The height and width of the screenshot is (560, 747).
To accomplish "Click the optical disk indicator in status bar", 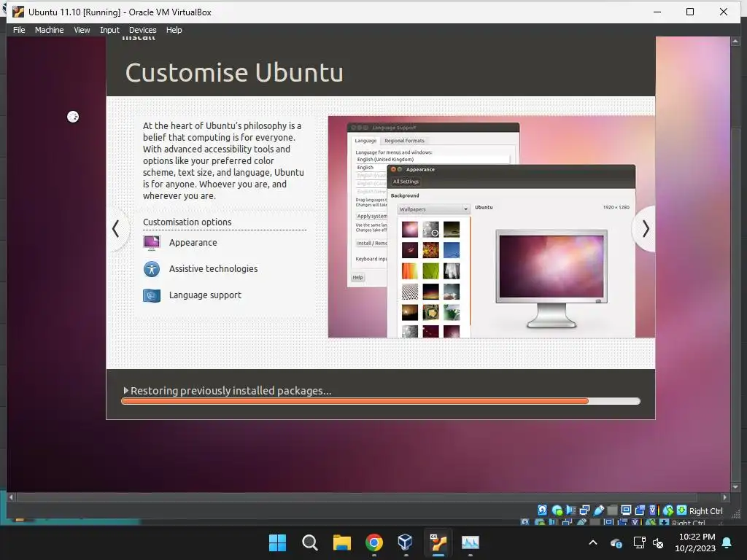I will click(557, 510).
